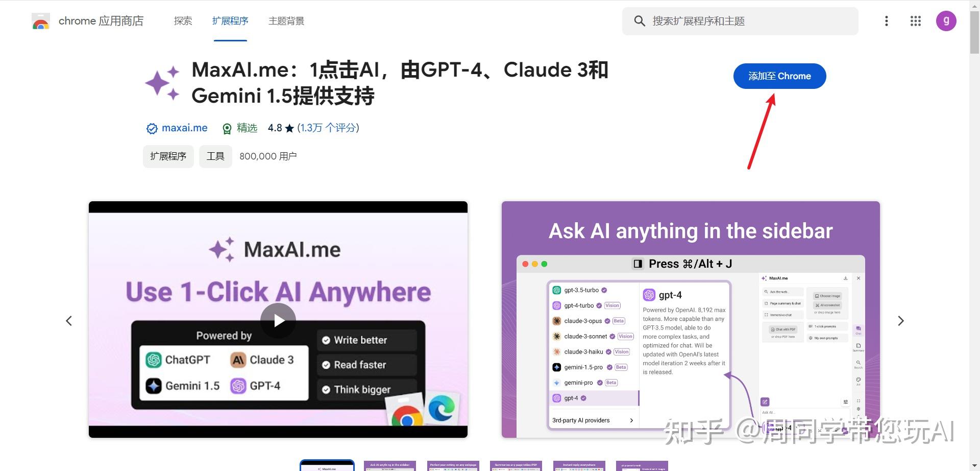Open the Google apps launcher grid
Viewport: 980px width, 471px height.
click(x=915, y=21)
